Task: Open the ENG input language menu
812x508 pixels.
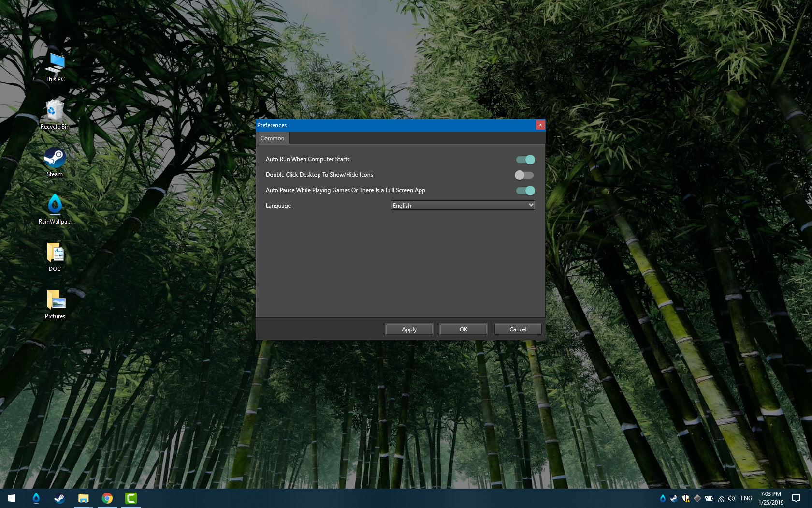Action: [x=746, y=498]
